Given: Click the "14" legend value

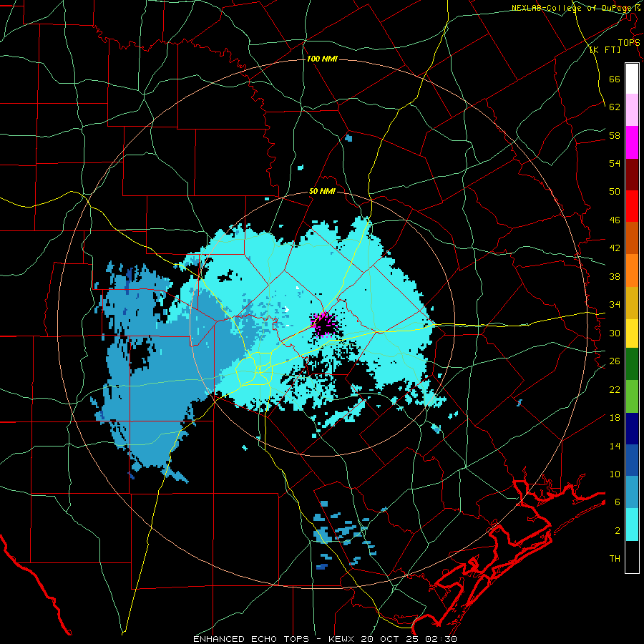Looking at the screenshot, I should [x=615, y=446].
